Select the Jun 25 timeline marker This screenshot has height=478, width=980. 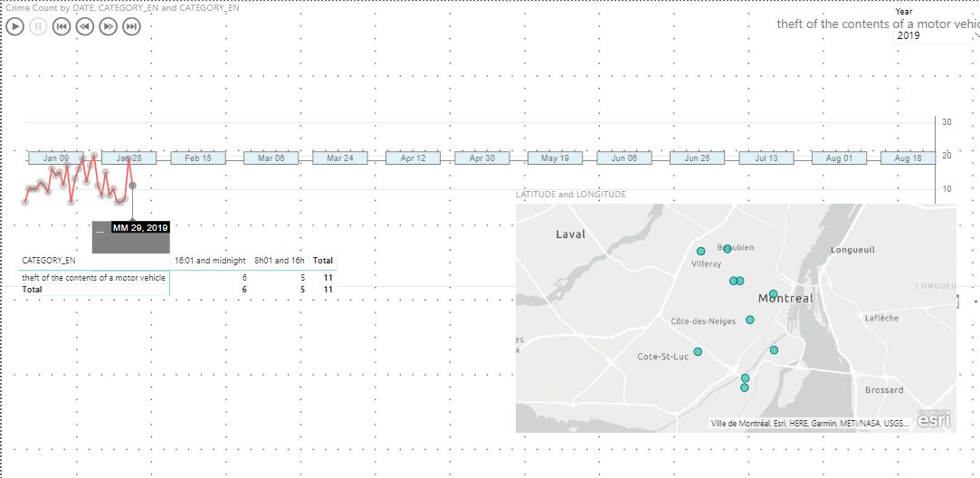(x=697, y=158)
